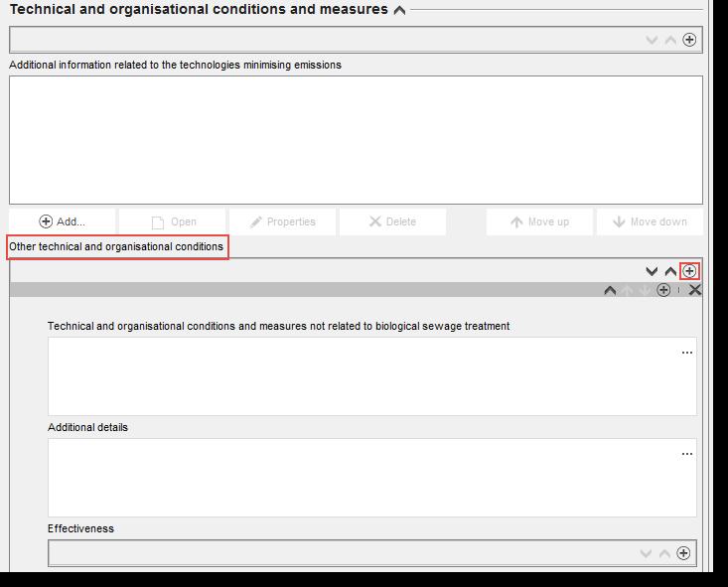Viewport: 728px width, 587px height.
Task: Open editor ellipsis for Additional details field
Action: pyautogui.click(x=687, y=454)
